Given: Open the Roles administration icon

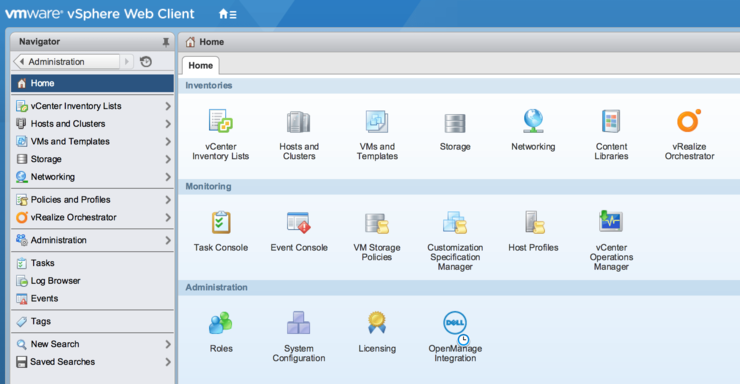Looking at the screenshot, I should [221, 323].
